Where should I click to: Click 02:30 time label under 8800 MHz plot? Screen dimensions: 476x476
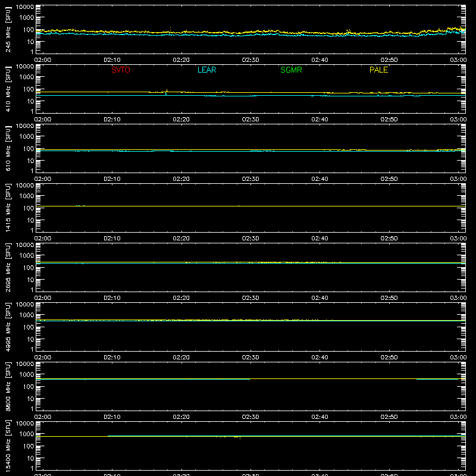pos(250,417)
